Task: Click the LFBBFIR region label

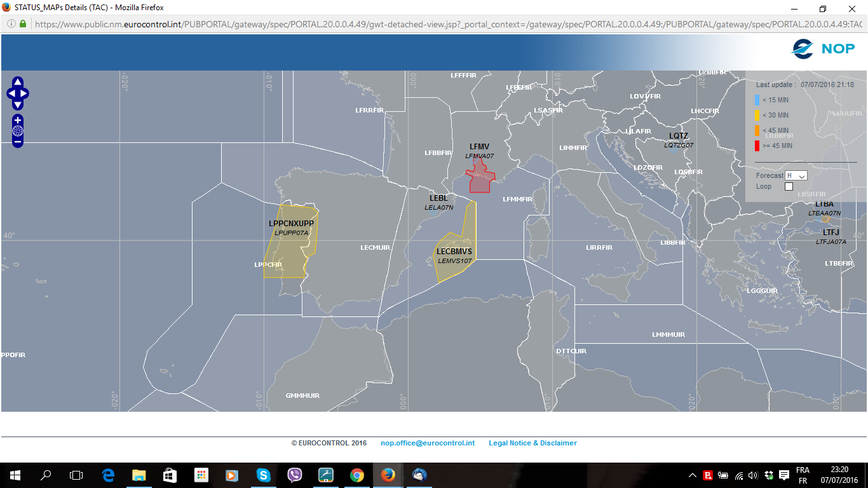Action: (438, 152)
